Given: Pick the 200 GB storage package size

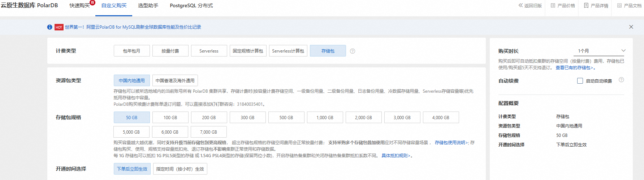Looking at the screenshot, I should (x=209, y=117).
